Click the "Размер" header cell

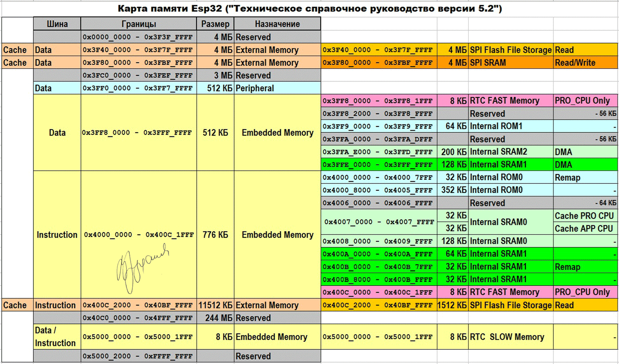[215, 24]
